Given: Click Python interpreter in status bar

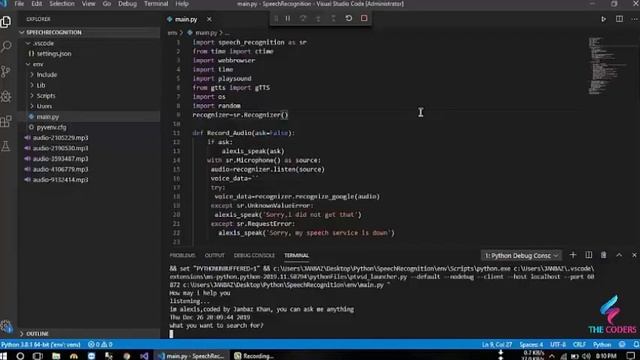Looking at the screenshot, I should click(x=41, y=344).
